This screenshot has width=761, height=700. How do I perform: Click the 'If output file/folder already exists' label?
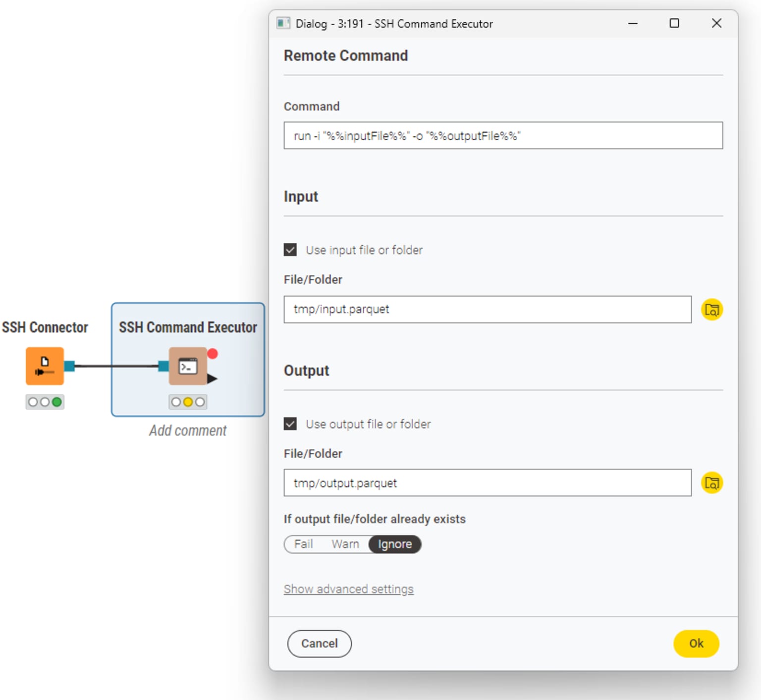[x=375, y=519]
